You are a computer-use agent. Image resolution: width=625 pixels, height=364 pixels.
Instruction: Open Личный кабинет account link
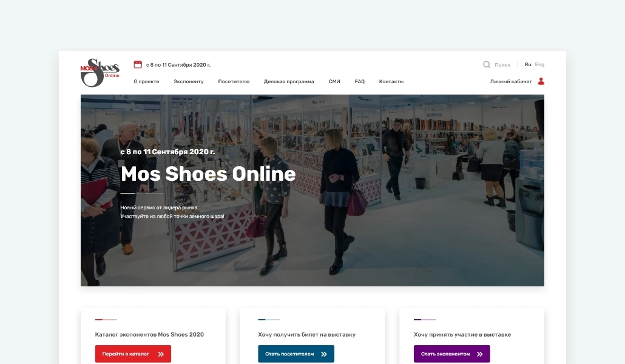click(511, 81)
